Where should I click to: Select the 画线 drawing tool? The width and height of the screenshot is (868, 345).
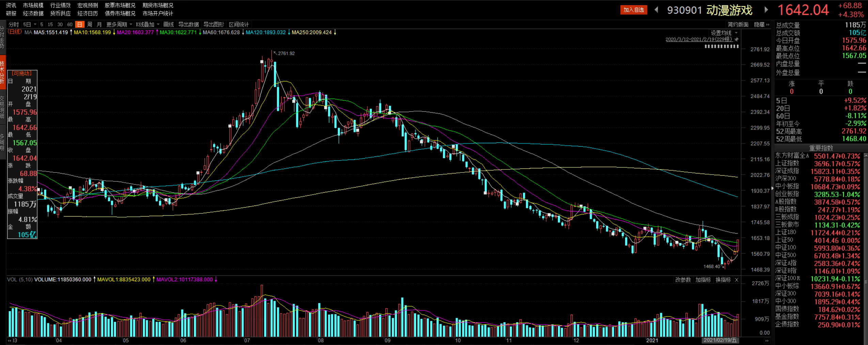click(x=168, y=25)
